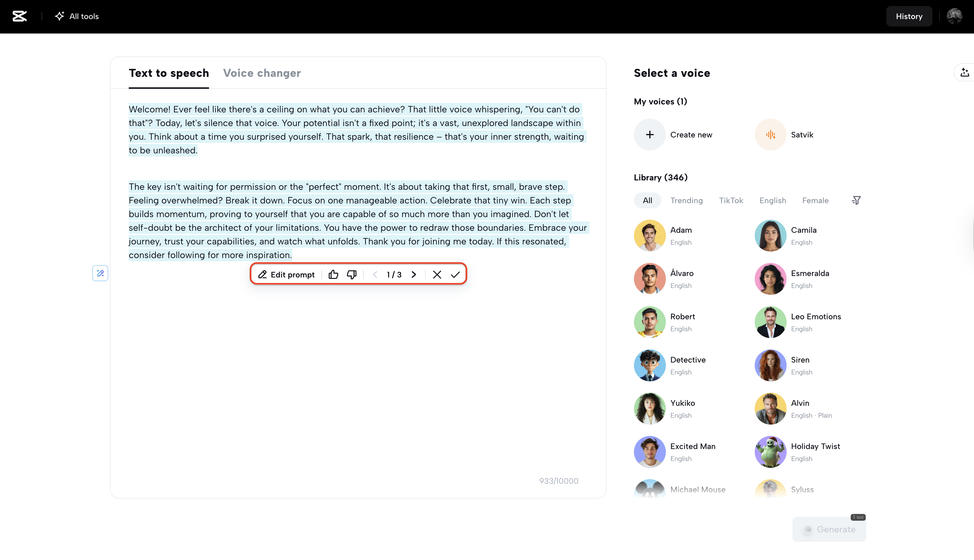Go to next generated result arrow
Image resolution: width=974 pixels, height=560 pixels.
(414, 274)
